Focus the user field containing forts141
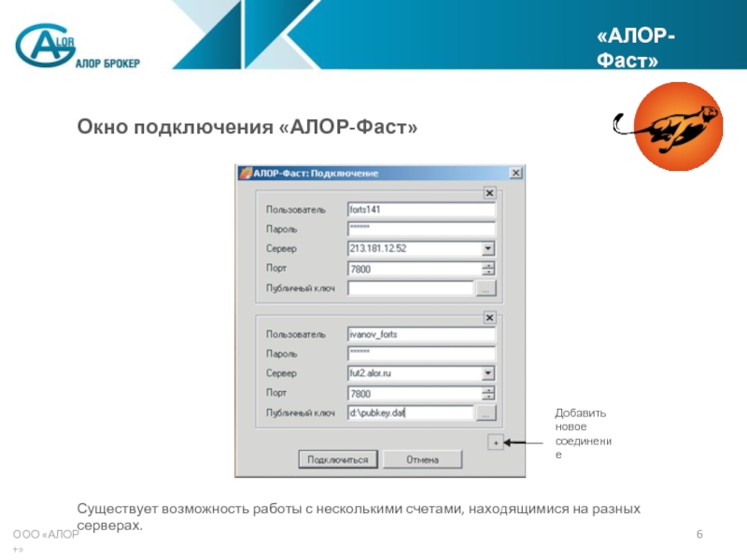This screenshot has height=560, width=747. [x=421, y=209]
